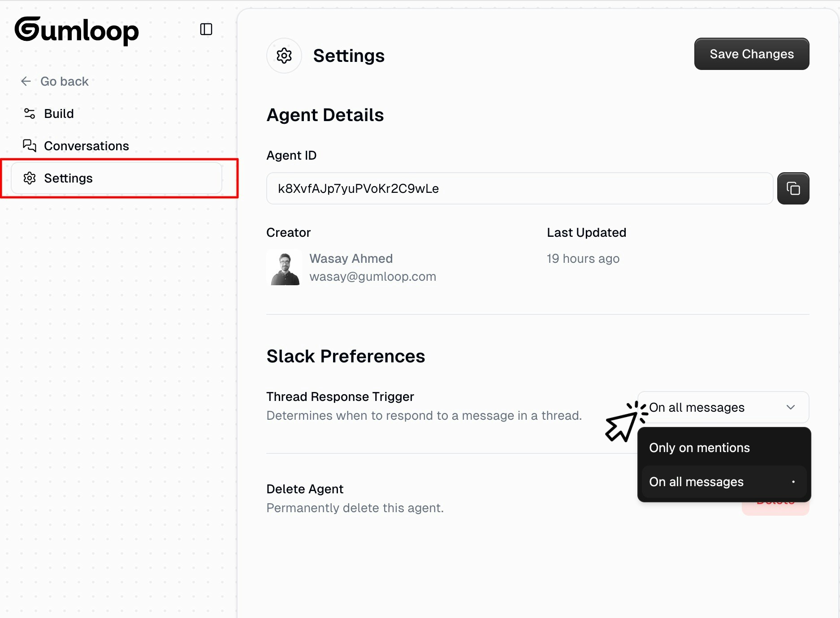Choose On all messages in the list
The image size is (840, 618).
[724, 482]
